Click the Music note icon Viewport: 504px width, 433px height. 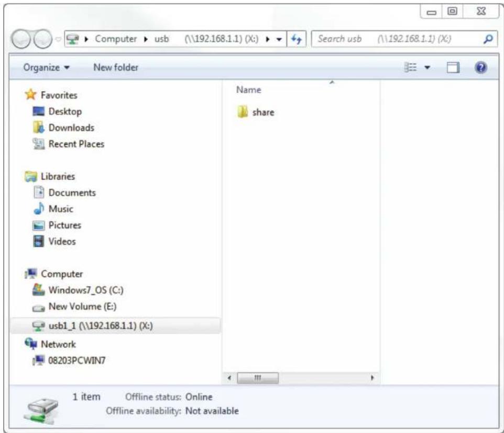[x=39, y=209]
